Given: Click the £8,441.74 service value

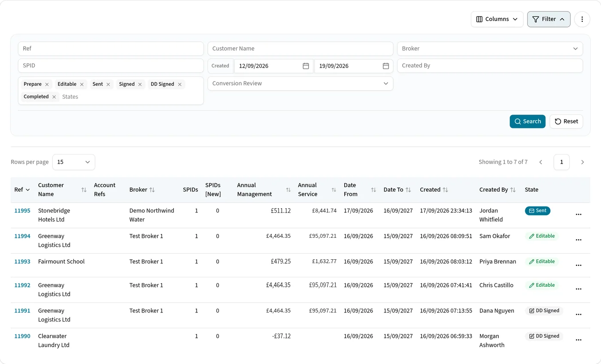Looking at the screenshot, I should (325, 211).
